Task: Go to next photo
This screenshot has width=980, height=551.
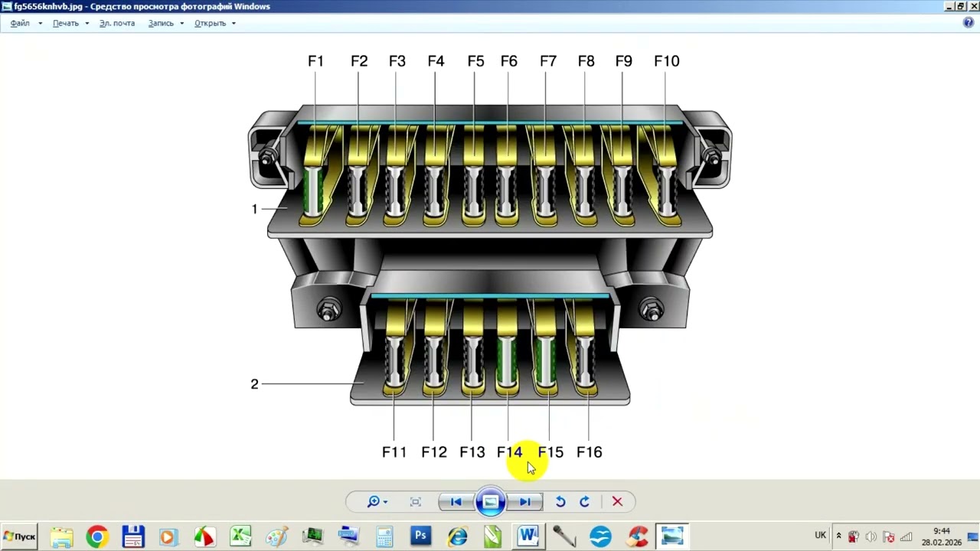Action: tap(525, 502)
